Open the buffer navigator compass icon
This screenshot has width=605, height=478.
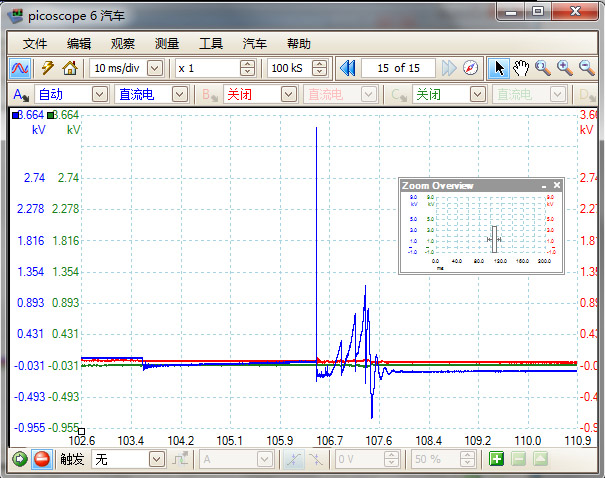click(470, 68)
